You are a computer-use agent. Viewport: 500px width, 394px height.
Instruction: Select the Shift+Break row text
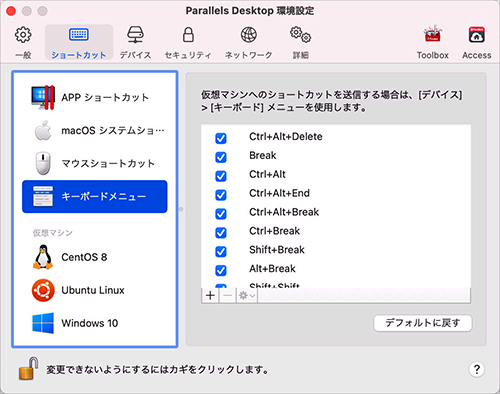click(x=277, y=250)
